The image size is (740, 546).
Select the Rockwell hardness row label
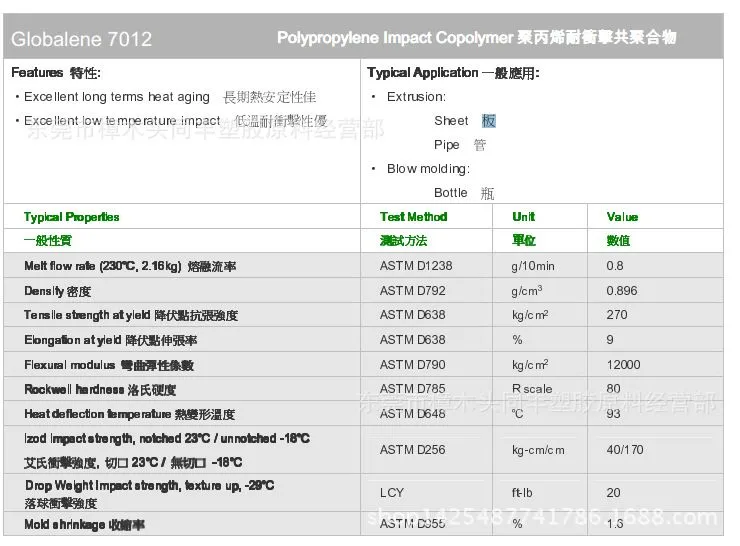[x=100, y=389]
